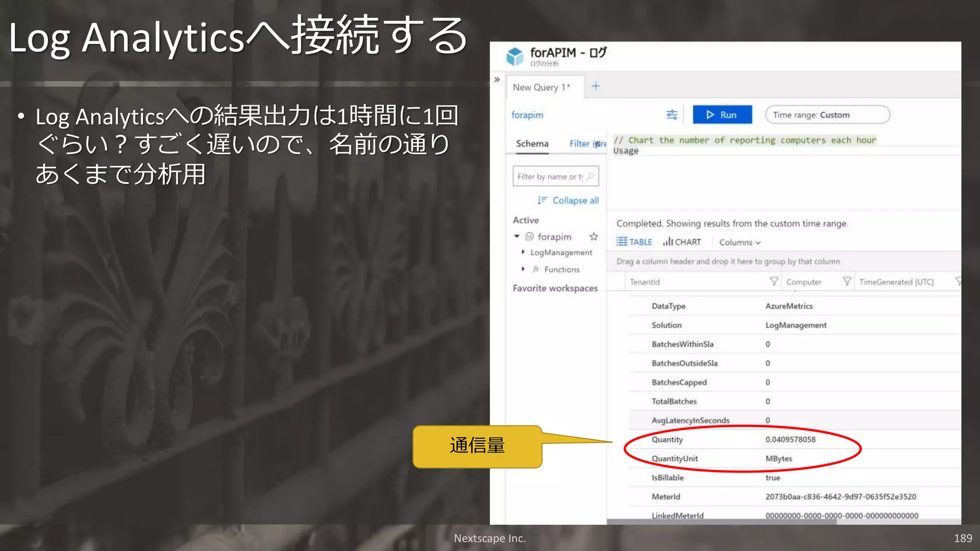
Task: Click the Usage query text in editor
Action: 626,151
